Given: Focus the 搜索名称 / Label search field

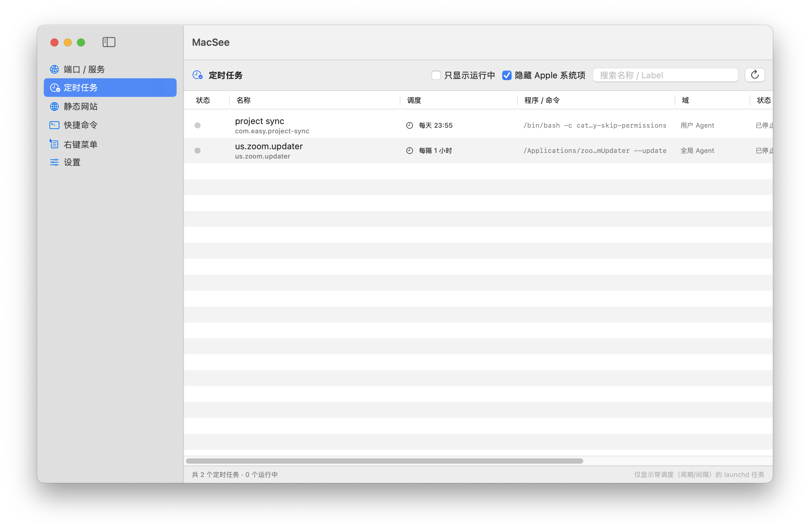Looking at the screenshot, I should point(665,75).
